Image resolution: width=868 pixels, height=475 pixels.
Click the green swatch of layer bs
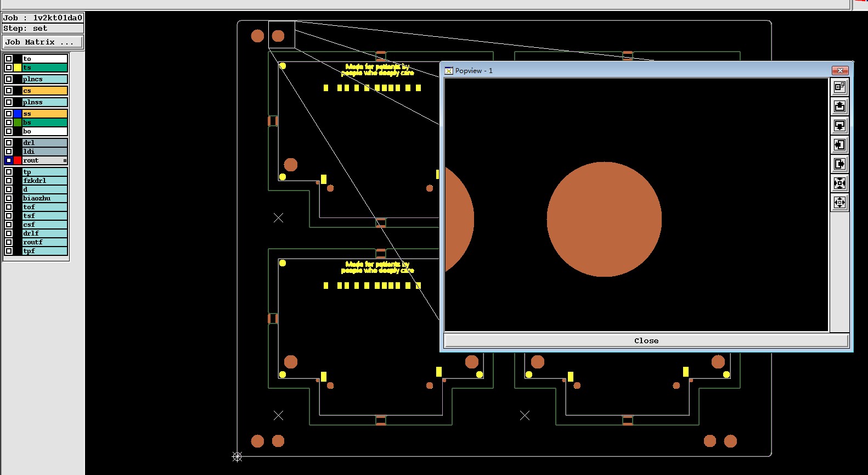coord(18,122)
